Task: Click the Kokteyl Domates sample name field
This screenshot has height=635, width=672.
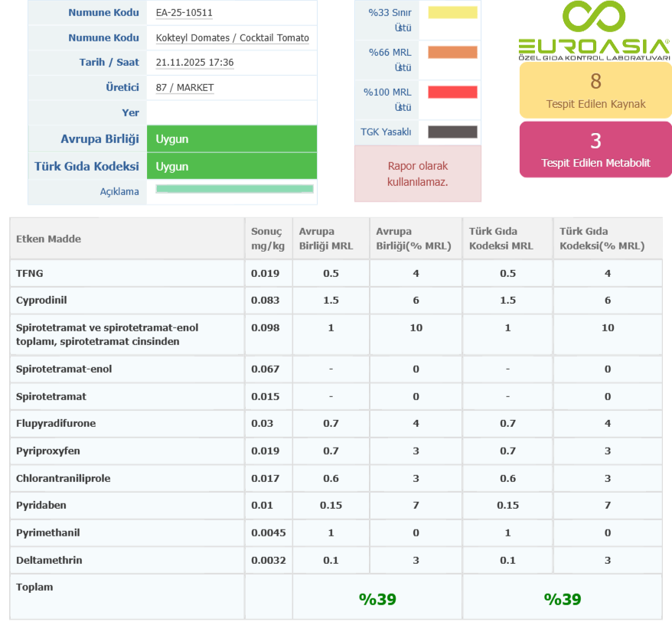Action: pos(232,38)
